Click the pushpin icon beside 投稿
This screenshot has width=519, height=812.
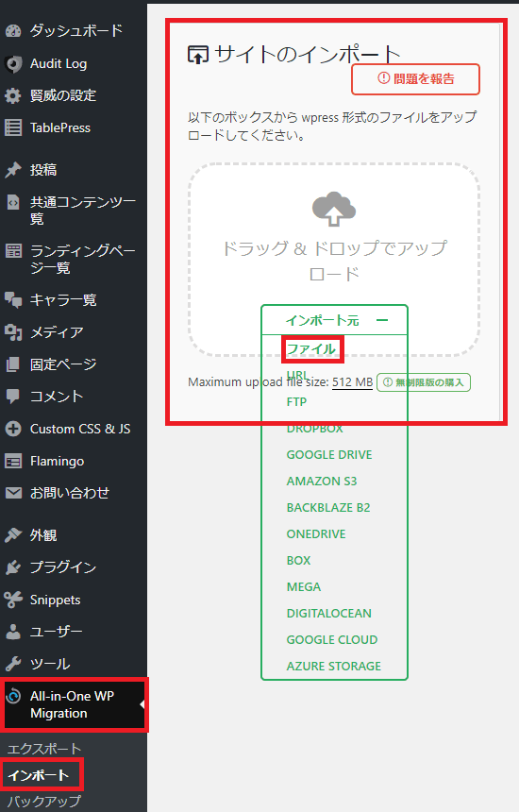click(x=13, y=170)
